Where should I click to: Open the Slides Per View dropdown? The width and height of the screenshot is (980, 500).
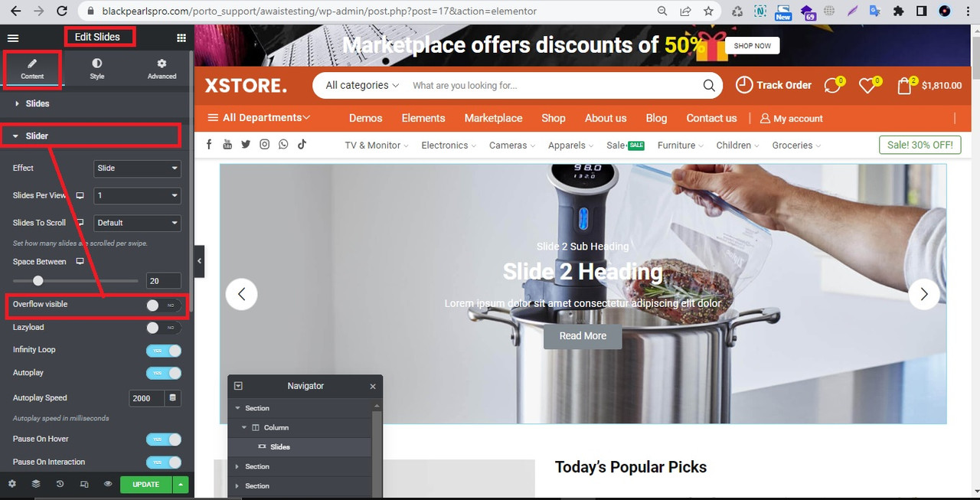[x=137, y=195]
